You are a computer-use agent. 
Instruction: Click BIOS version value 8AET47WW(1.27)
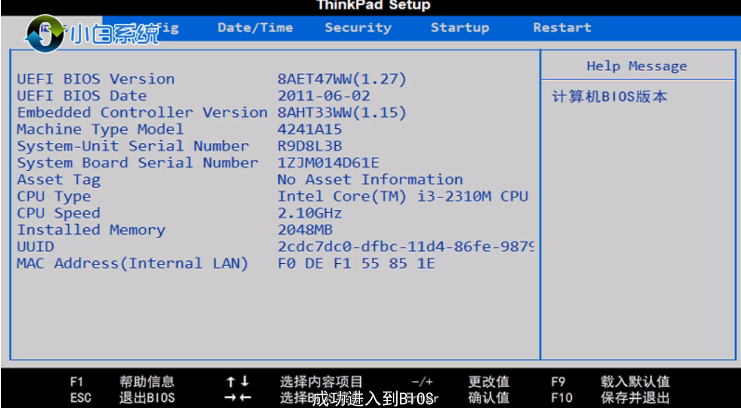(x=342, y=79)
